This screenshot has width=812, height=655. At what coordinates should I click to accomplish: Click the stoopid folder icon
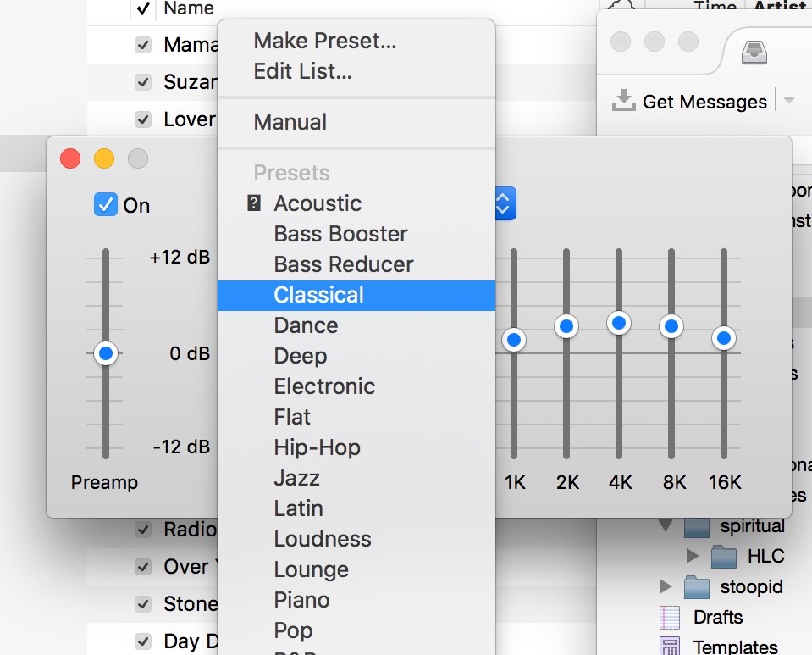697,587
